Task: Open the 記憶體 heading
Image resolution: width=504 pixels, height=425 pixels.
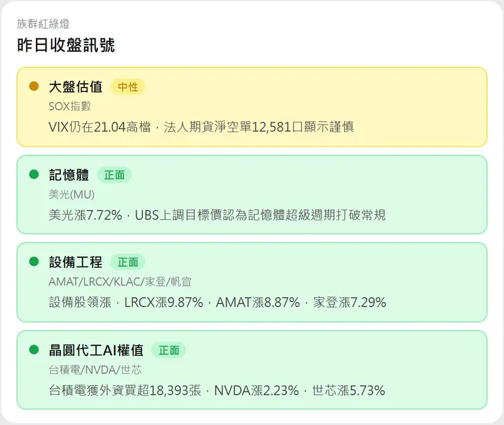Action: [x=69, y=175]
